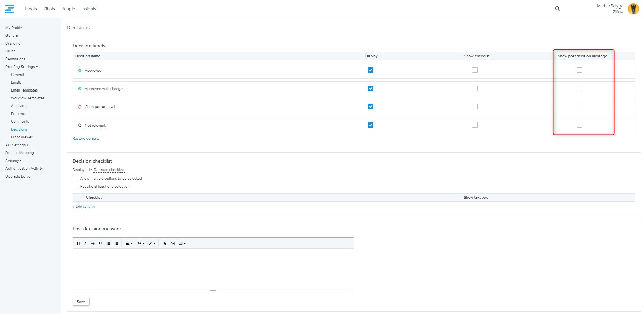Click the strikethrough formatting icon
Viewport: 644px width, 314px height.
click(x=93, y=243)
